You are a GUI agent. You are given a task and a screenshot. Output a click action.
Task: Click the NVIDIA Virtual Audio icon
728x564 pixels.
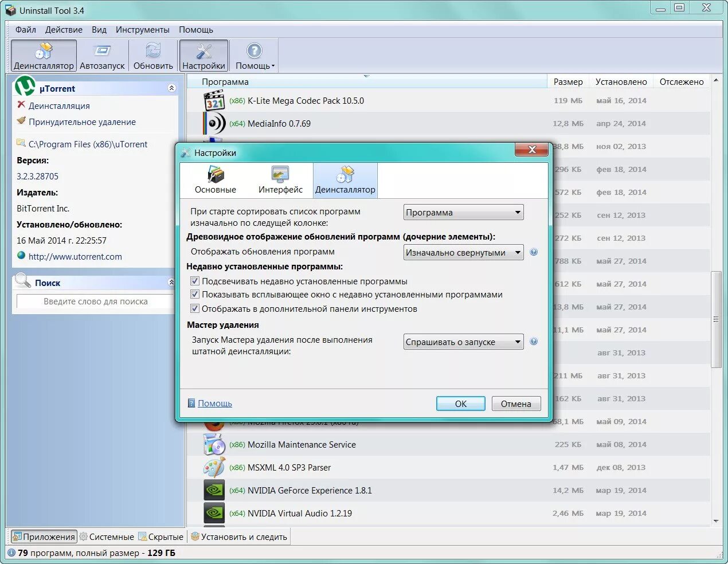(214, 513)
